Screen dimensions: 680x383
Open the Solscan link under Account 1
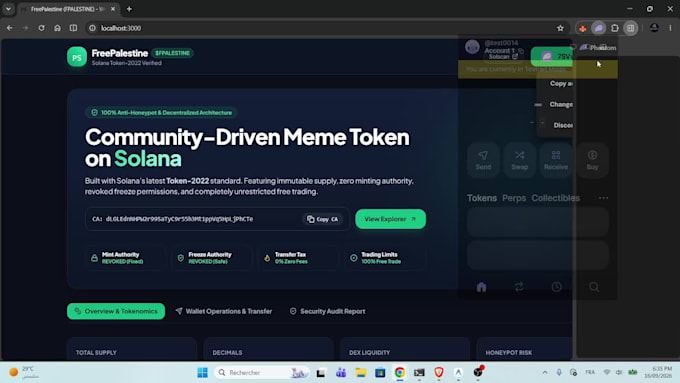click(503, 56)
